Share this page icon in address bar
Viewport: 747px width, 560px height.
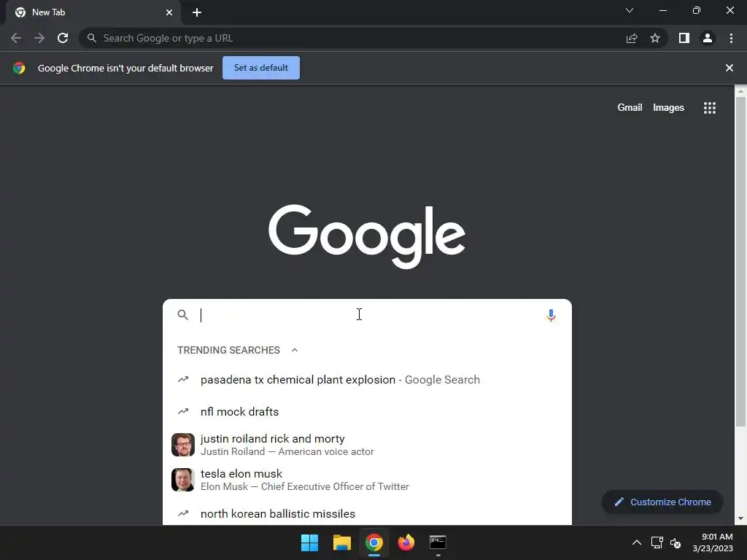point(632,38)
